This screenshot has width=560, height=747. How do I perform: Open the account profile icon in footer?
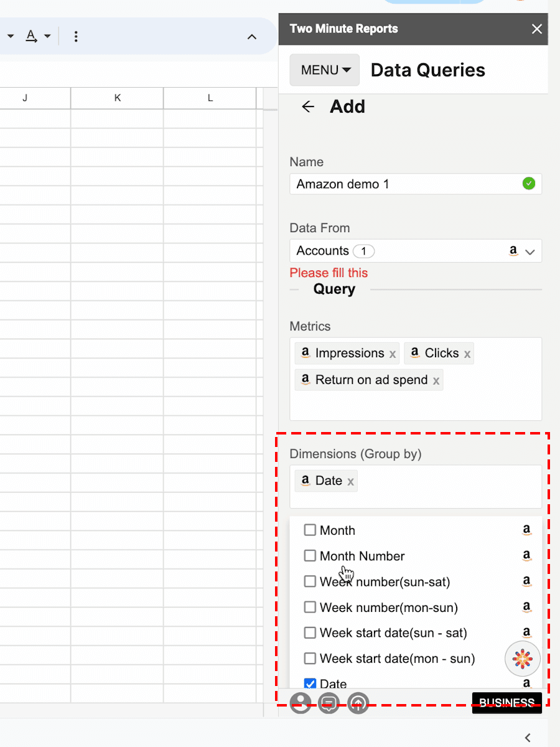pyautogui.click(x=301, y=703)
